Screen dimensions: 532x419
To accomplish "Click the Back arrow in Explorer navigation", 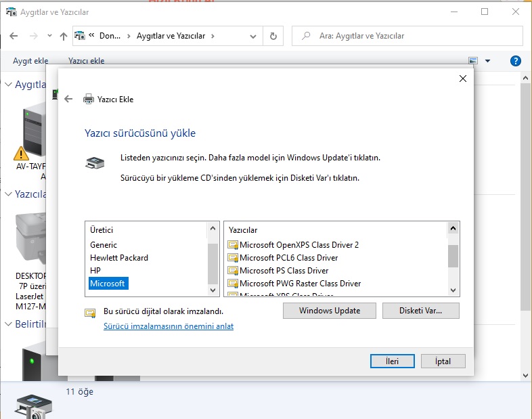I will (x=14, y=36).
